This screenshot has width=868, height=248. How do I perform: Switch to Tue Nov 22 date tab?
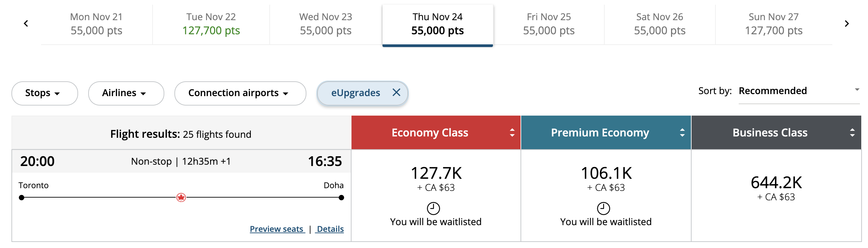[211, 24]
